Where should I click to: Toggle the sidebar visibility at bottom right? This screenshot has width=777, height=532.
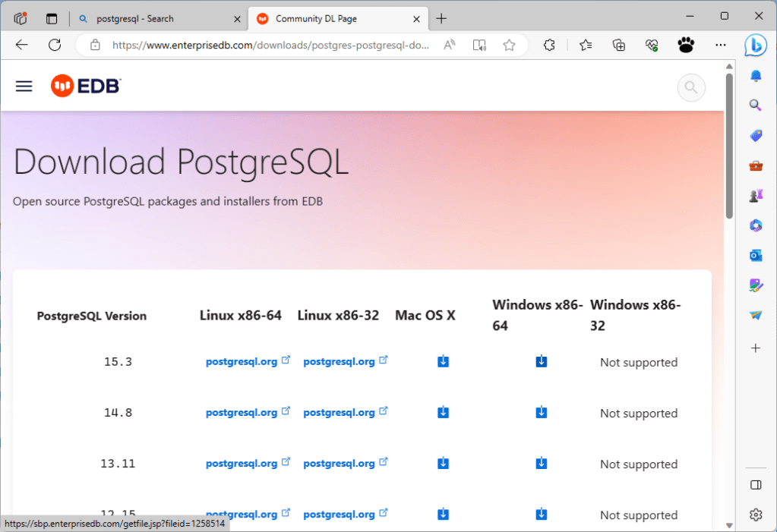point(755,485)
